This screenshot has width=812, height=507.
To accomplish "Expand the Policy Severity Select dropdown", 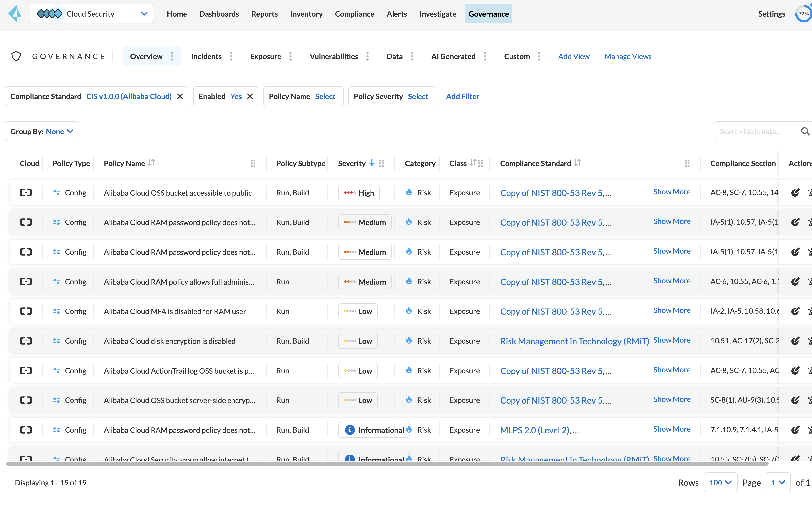I will point(418,96).
